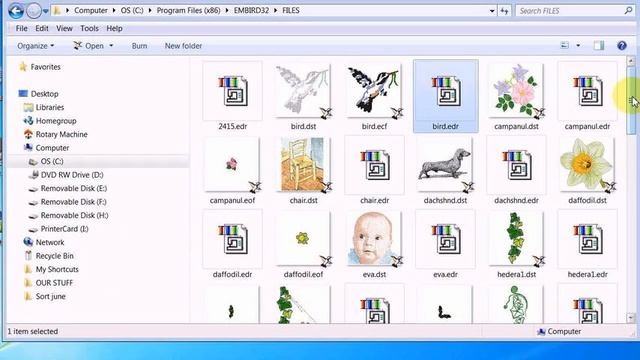The height and width of the screenshot is (360, 640).
Task: Open the Edit menu
Action: pyautogui.click(x=42, y=29)
